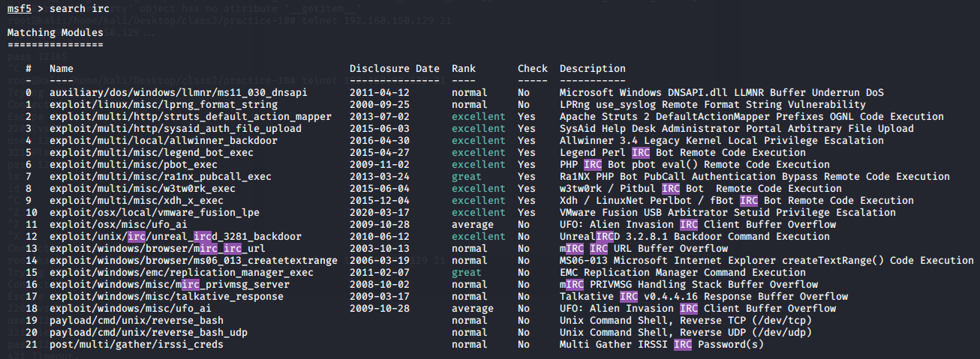Click 'PHP IRC Bot pbot eval()' description
This screenshot has height=359, width=980.
[x=695, y=165]
